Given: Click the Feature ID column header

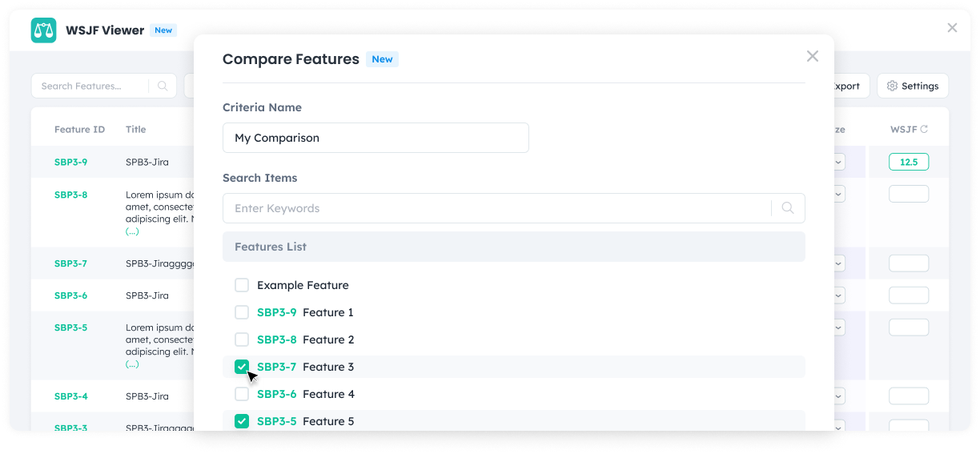Looking at the screenshot, I should 79,130.
